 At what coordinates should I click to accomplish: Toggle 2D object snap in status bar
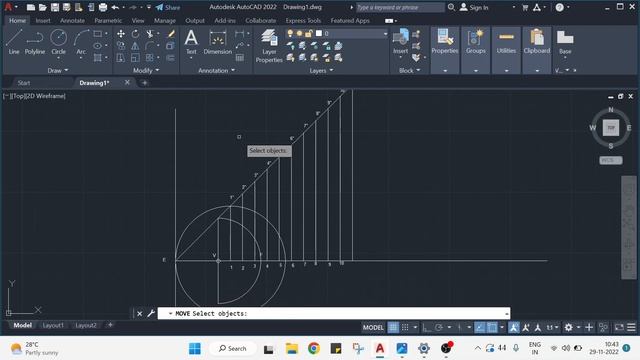tap(492, 327)
